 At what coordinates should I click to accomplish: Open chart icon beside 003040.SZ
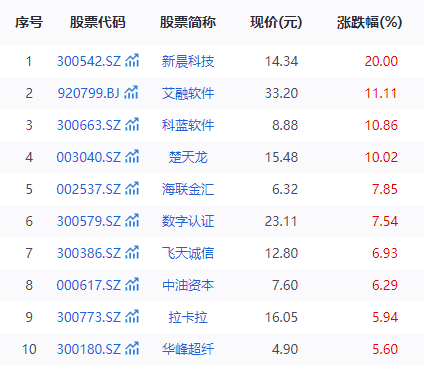pyautogui.click(x=132, y=156)
